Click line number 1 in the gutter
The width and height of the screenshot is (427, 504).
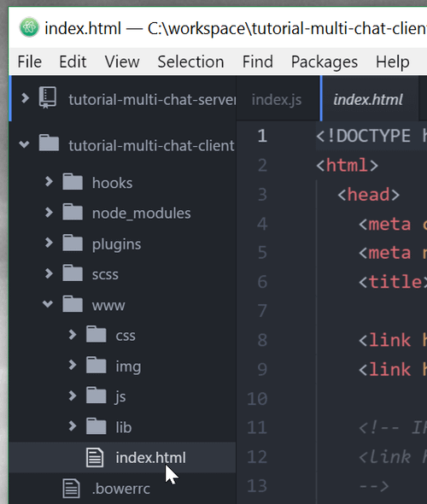pos(262,136)
